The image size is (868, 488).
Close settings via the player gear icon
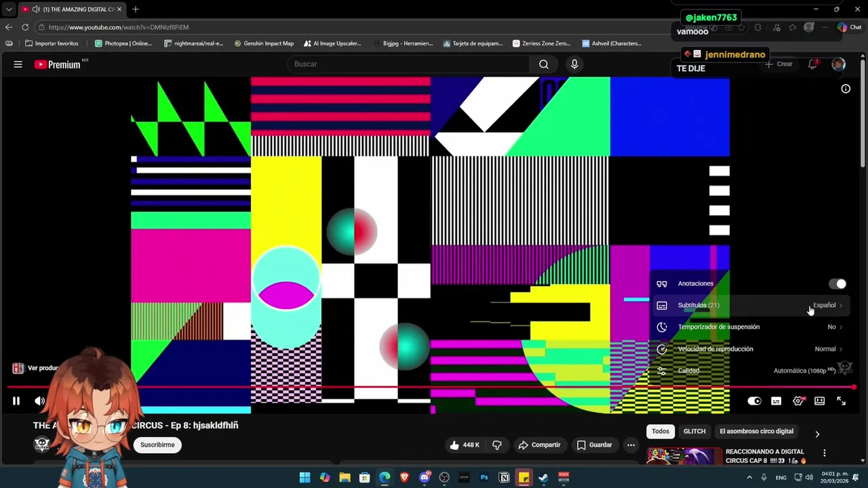[798, 401]
